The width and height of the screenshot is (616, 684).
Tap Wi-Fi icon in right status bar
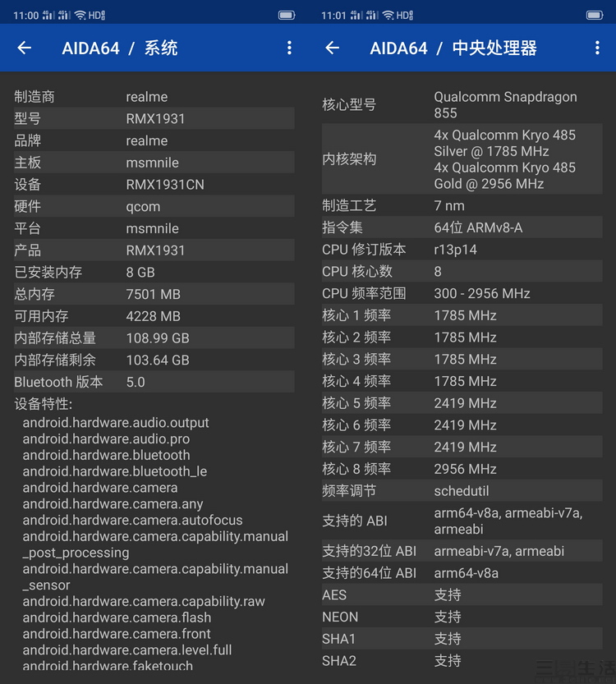(x=388, y=16)
